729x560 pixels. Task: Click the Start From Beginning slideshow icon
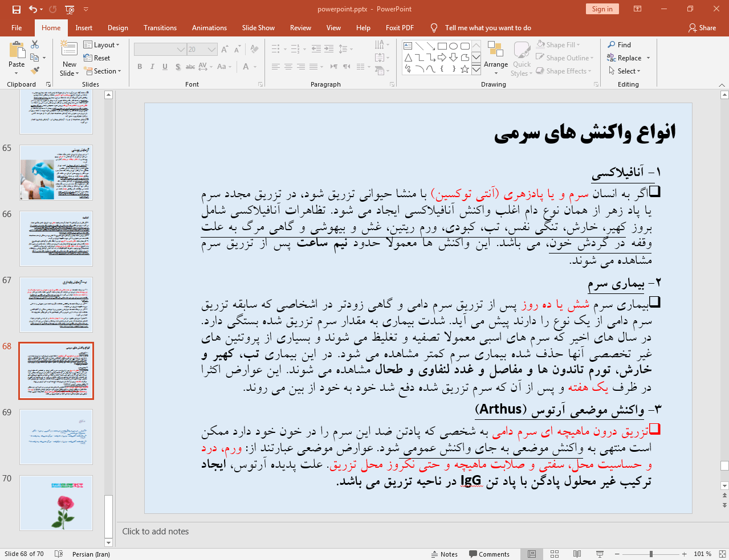(70, 9)
